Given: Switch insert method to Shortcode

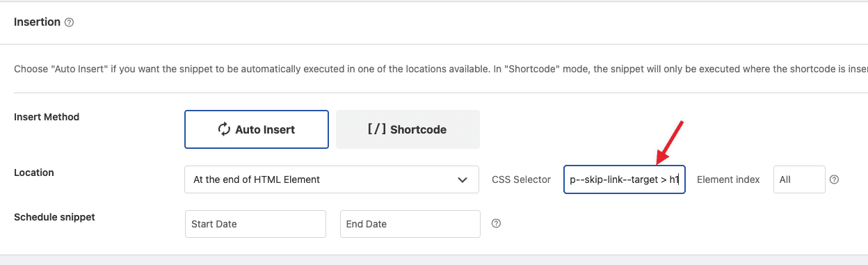Looking at the screenshot, I should click(408, 129).
